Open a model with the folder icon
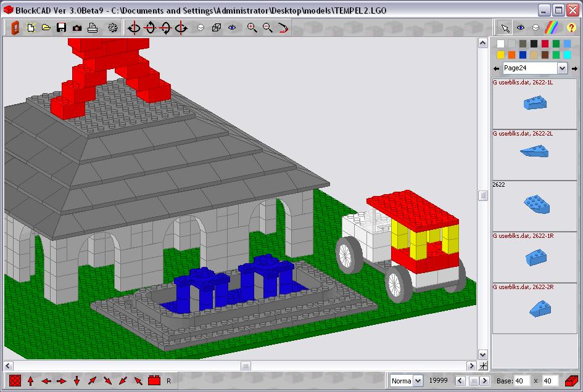This screenshot has height=392, width=583. click(x=46, y=28)
